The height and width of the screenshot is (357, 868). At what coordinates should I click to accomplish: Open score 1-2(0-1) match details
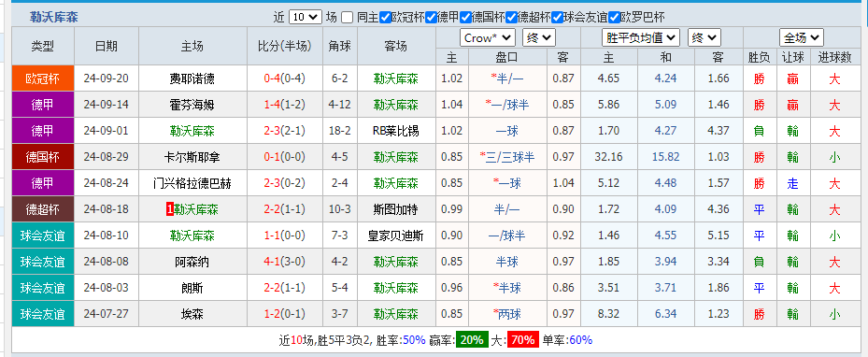(285, 314)
